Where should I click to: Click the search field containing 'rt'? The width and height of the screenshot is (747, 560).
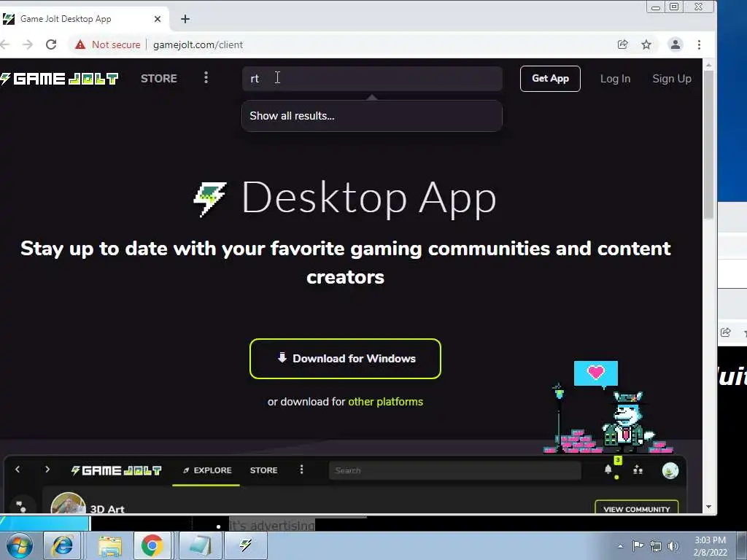(x=372, y=79)
